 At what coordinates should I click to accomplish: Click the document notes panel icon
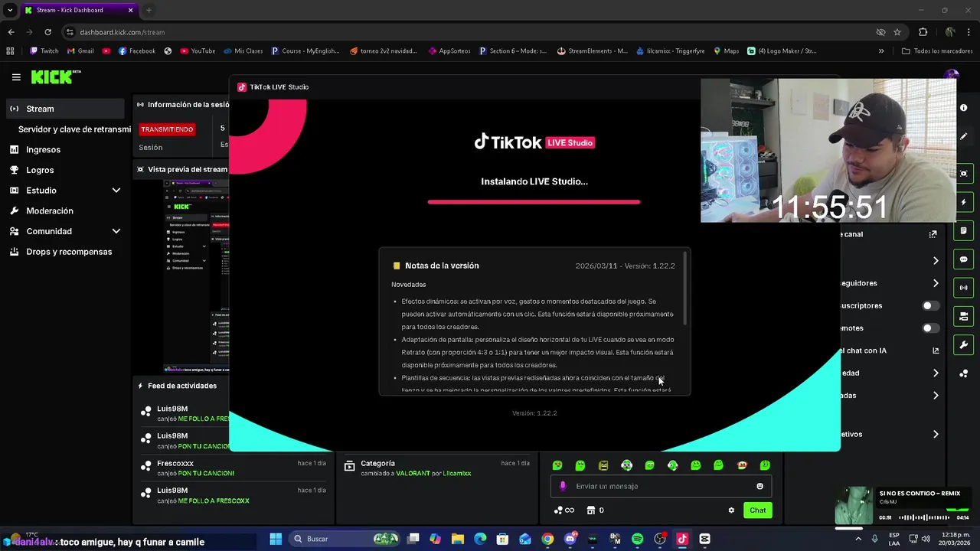coord(963,230)
